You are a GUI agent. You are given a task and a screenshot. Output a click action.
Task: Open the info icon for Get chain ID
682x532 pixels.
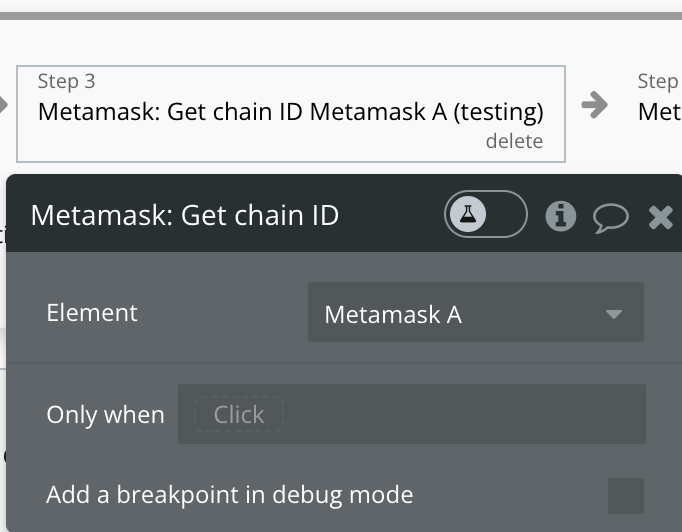pyautogui.click(x=561, y=216)
